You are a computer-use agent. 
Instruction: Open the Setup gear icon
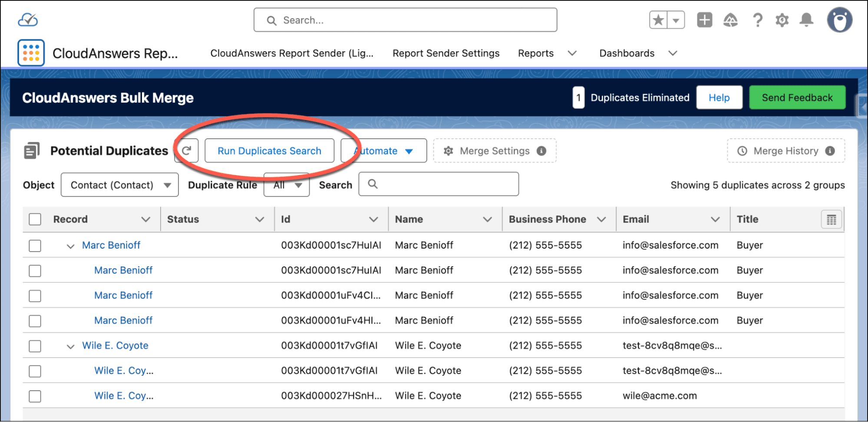tap(782, 20)
